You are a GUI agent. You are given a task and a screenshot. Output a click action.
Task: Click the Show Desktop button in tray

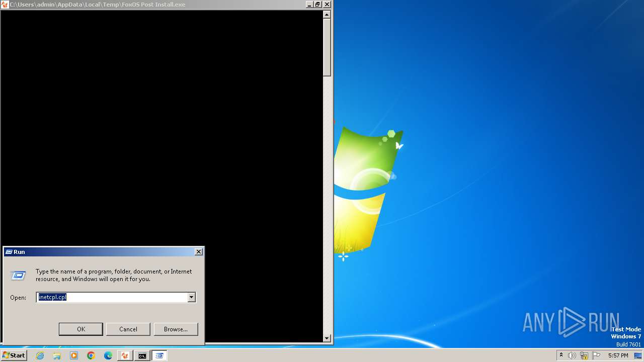point(638,355)
